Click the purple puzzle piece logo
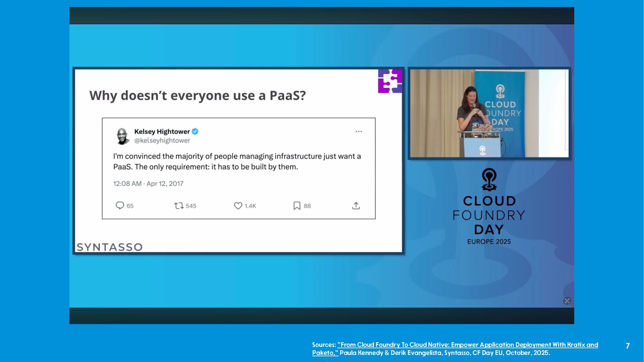Viewport: 644px width, 362px height. (390, 81)
